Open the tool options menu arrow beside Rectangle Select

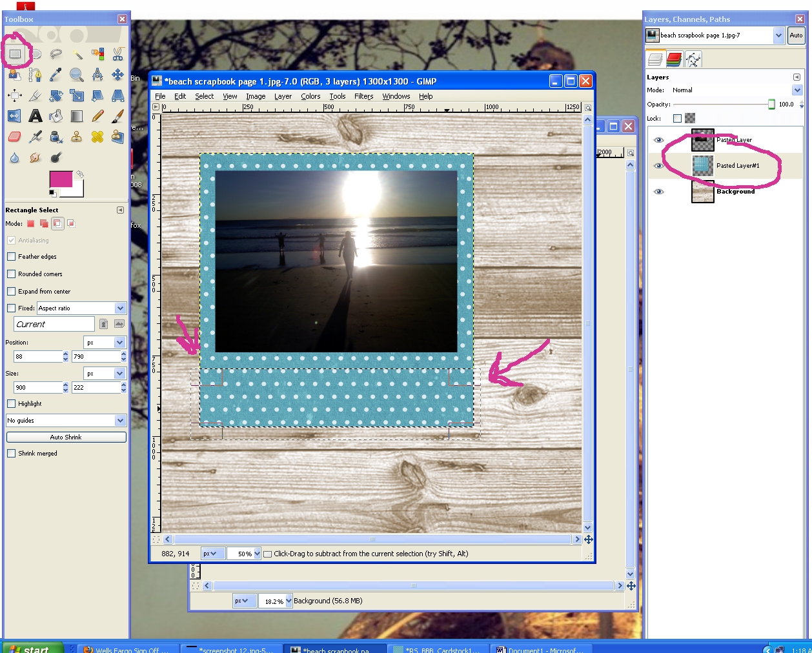(120, 210)
